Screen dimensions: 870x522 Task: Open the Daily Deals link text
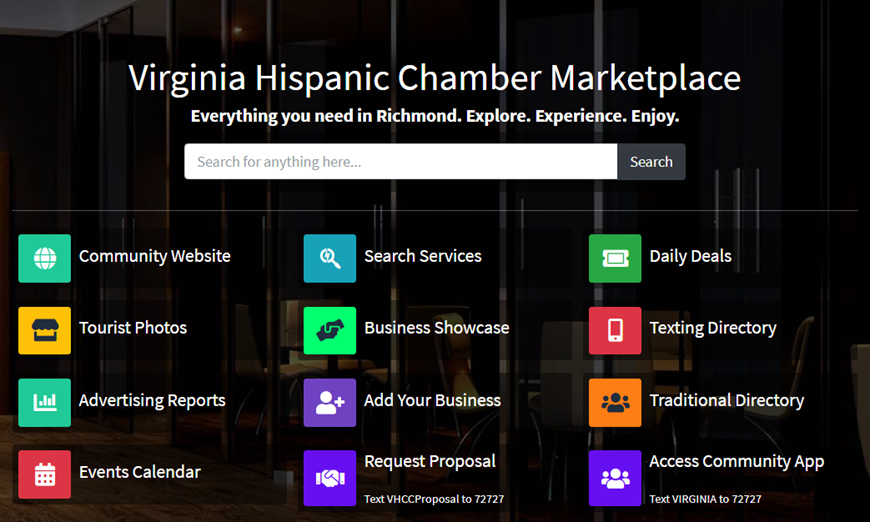click(x=690, y=256)
